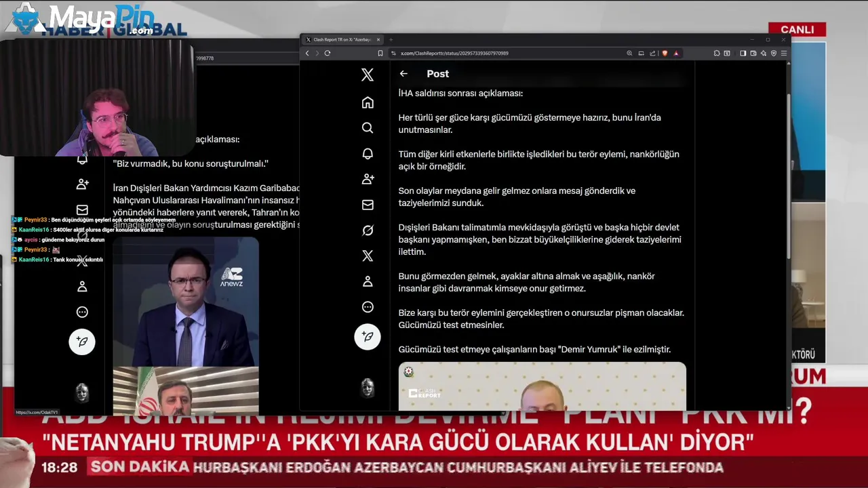Viewport: 868px width, 488px height.
Task: Toggle the browser sidebar panel icon
Action: 743,53
